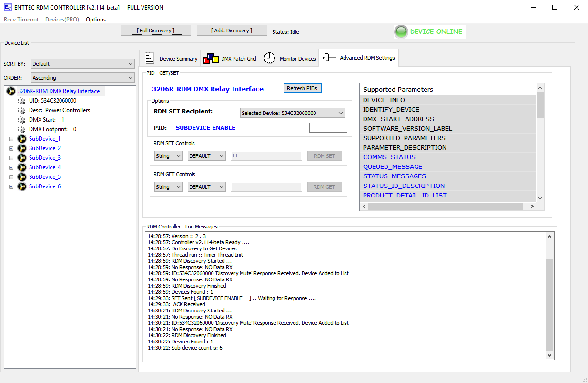Open the Recv Timeout menu
The image size is (588, 383).
pyautogui.click(x=21, y=20)
